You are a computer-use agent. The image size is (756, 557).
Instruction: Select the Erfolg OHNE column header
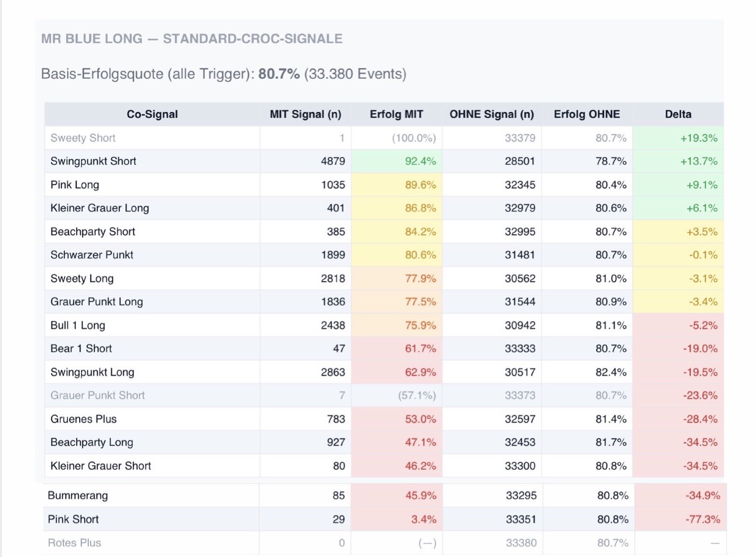click(x=587, y=114)
